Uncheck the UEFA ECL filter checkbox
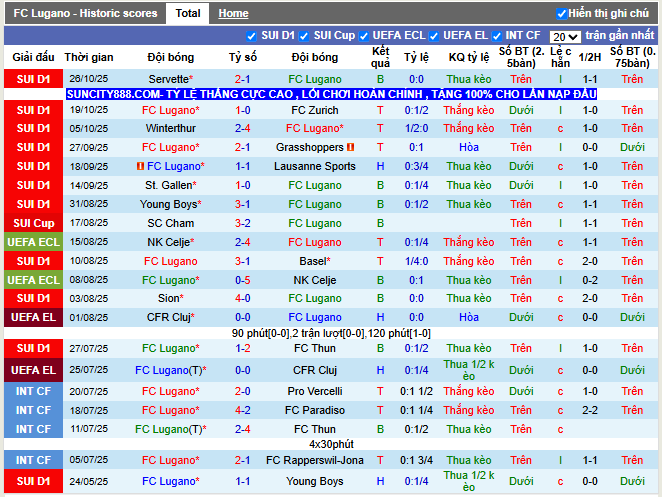 click(367, 36)
